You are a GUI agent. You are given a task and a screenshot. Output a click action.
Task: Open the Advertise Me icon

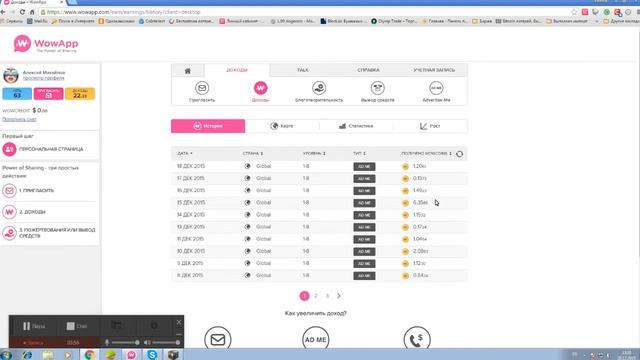click(436, 88)
